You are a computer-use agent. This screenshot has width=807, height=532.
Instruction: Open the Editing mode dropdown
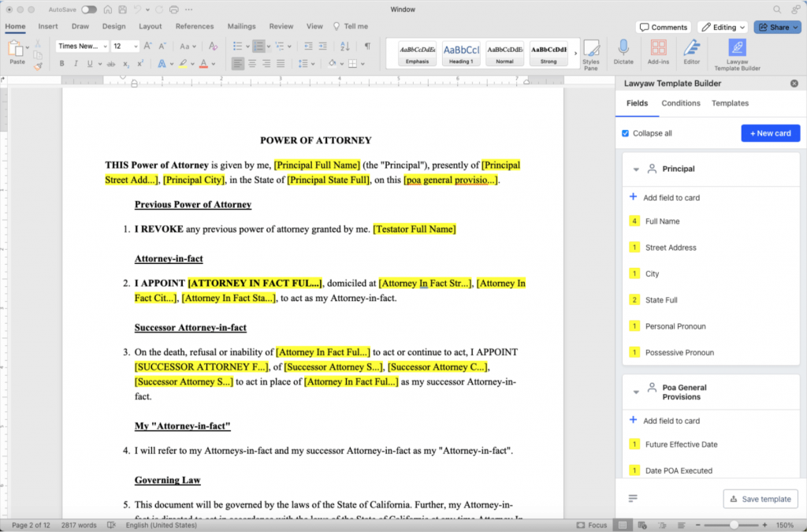723,28
